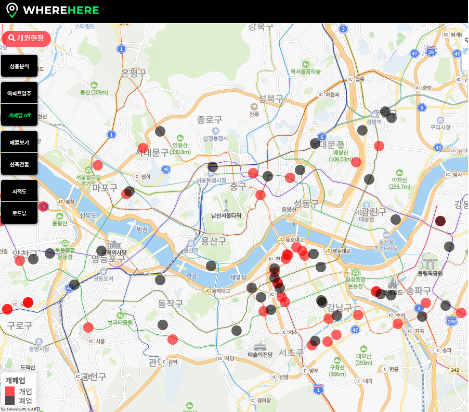
Task: Click the gray 폐업 legend swatch
Action: pos(10,400)
